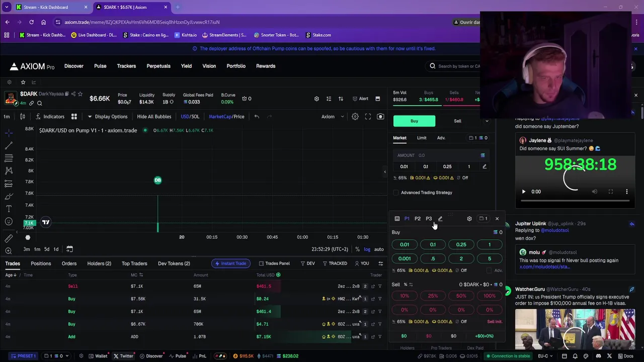Click the Watcher.Guru tweet image thumbnail
The height and width of the screenshot is (362, 644).
pos(575,329)
